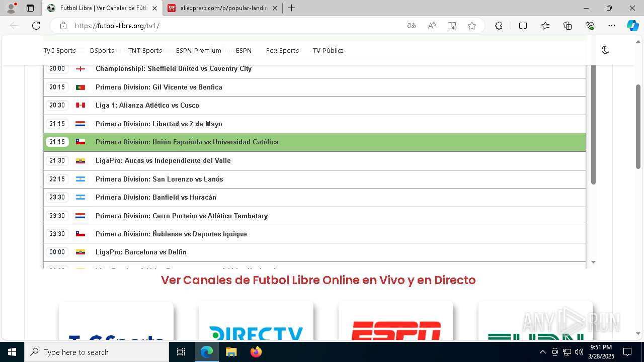The image size is (644, 362).
Task: Open the notification center
Action: (x=627, y=352)
